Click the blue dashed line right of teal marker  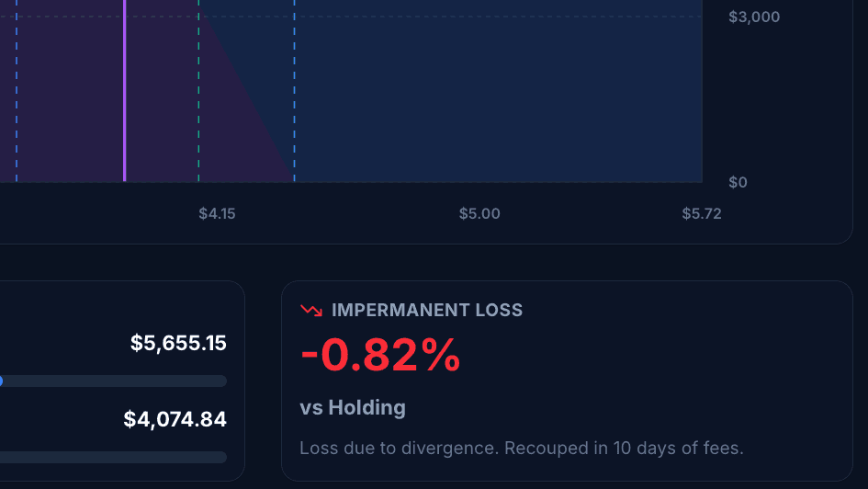point(294,91)
